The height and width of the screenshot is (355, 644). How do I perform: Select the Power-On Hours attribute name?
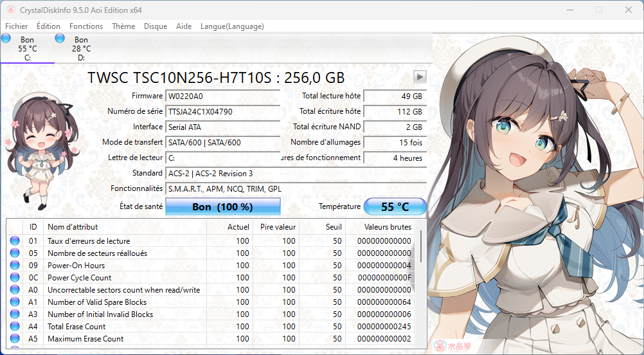[76, 266]
